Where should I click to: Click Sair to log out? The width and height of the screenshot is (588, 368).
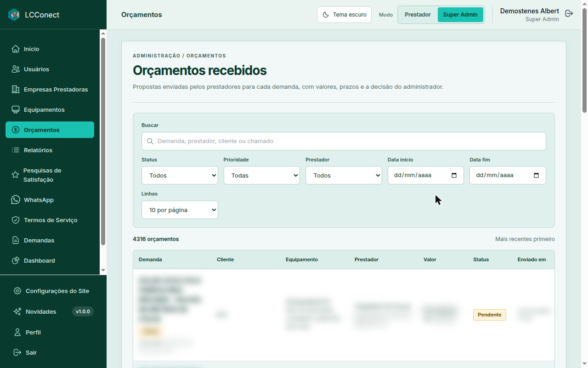pyautogui.click(x=53, y=352)
